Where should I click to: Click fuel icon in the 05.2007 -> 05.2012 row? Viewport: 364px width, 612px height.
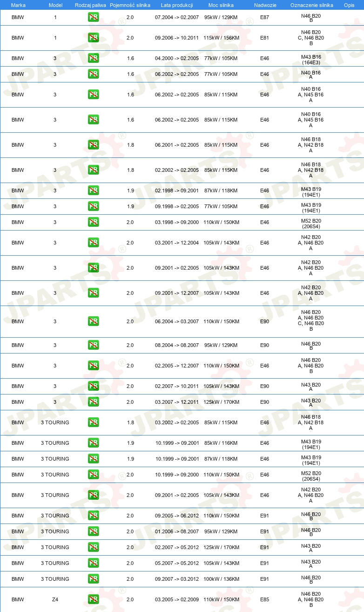click(93, 563)
